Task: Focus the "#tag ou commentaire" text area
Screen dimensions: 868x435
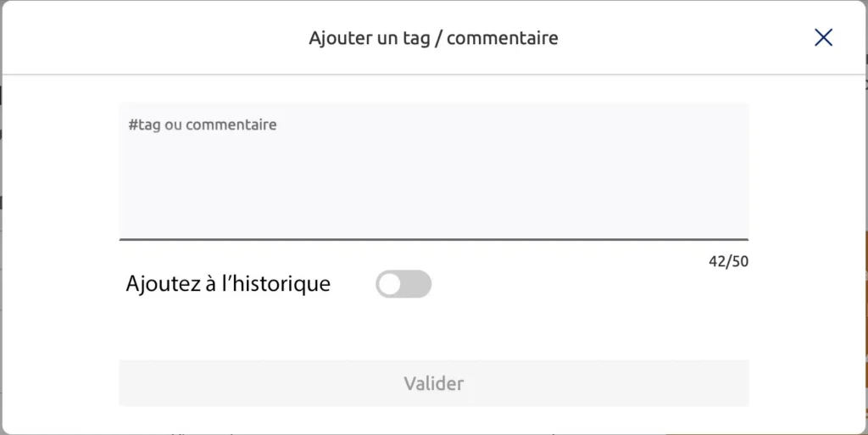Action: pos(433,170)
